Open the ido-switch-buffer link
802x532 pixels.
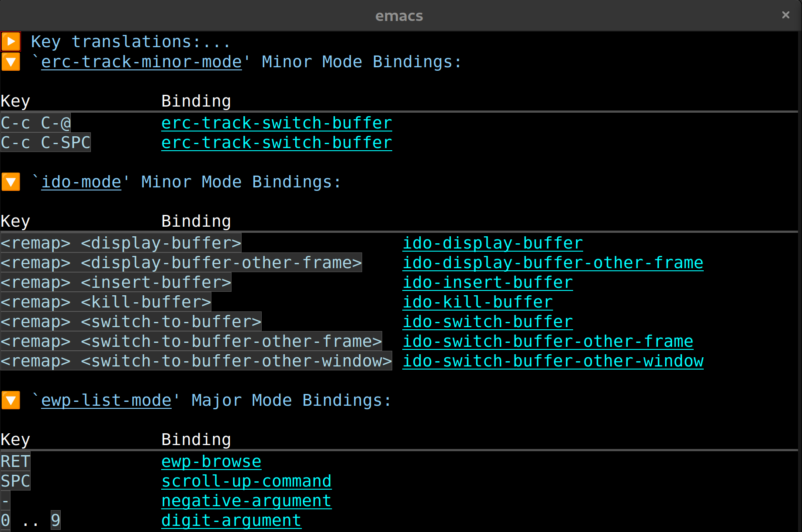tap(487, 322)
